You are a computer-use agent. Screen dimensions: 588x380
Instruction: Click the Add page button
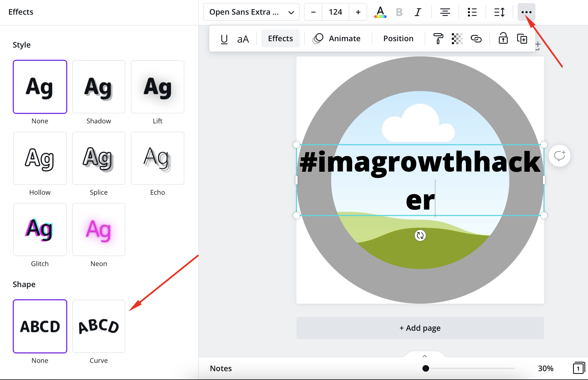420,328
